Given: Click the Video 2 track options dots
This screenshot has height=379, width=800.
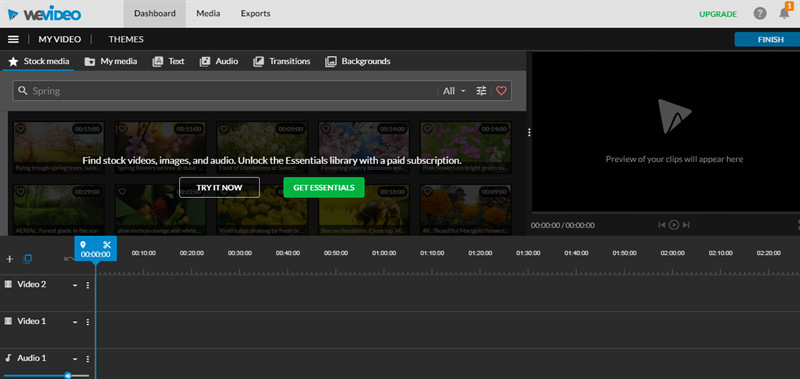Looking at the screenshot, I should point(88,285).
